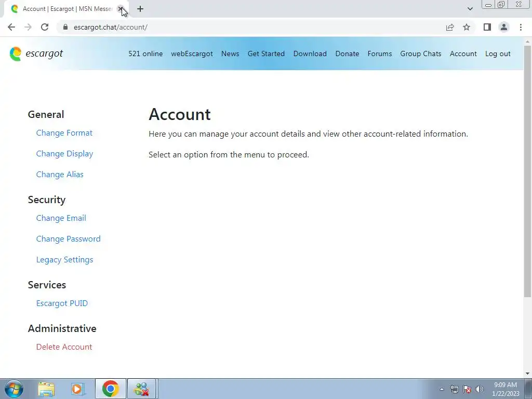The width and height of the screenshot is (532, 399).
Task: Click the Escargot logo
Action: point(36,54)
